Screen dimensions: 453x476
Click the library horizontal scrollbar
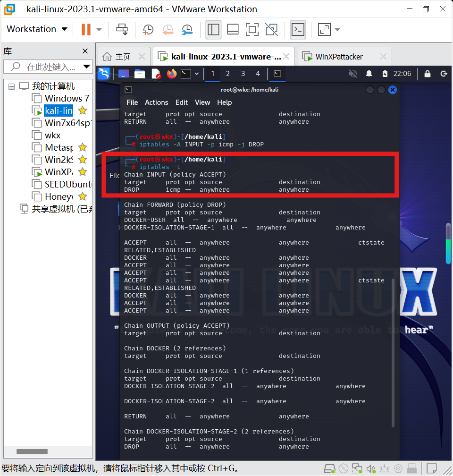tap(32, 451)
